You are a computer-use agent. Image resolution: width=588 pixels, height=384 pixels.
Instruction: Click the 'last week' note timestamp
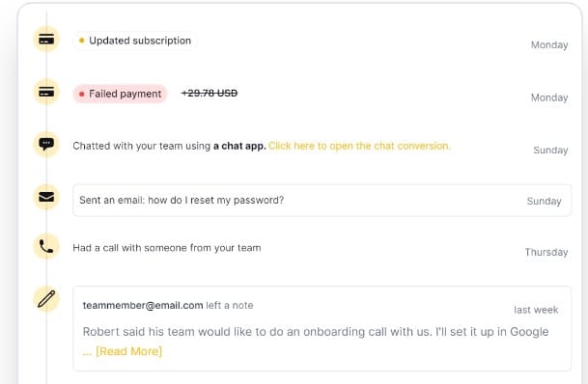(536, 310)
